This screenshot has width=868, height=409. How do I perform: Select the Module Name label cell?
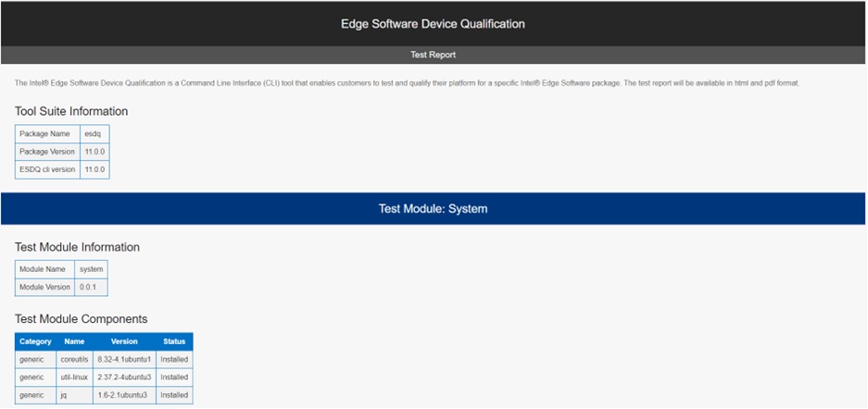44,269
